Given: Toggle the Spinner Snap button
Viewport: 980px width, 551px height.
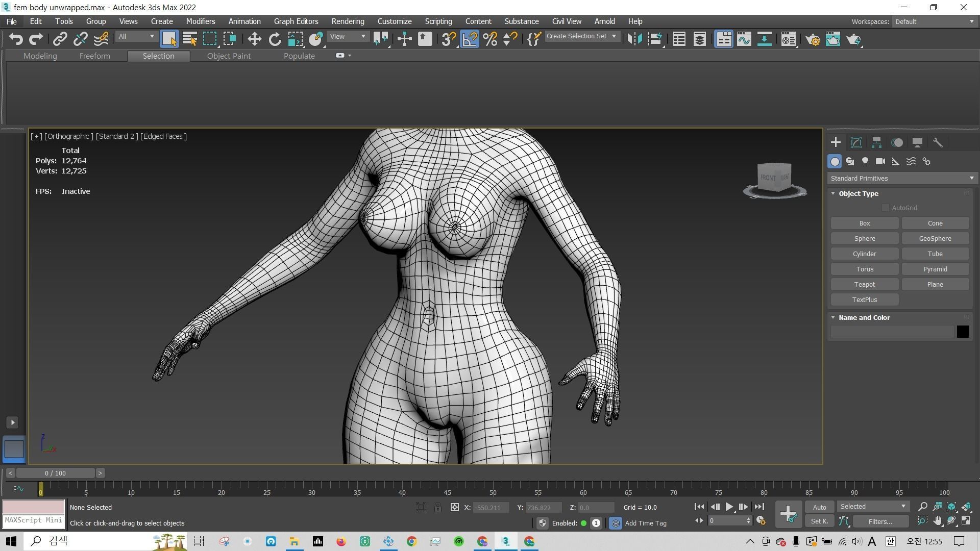Looking at the screenshot, I should click(510, 39).
